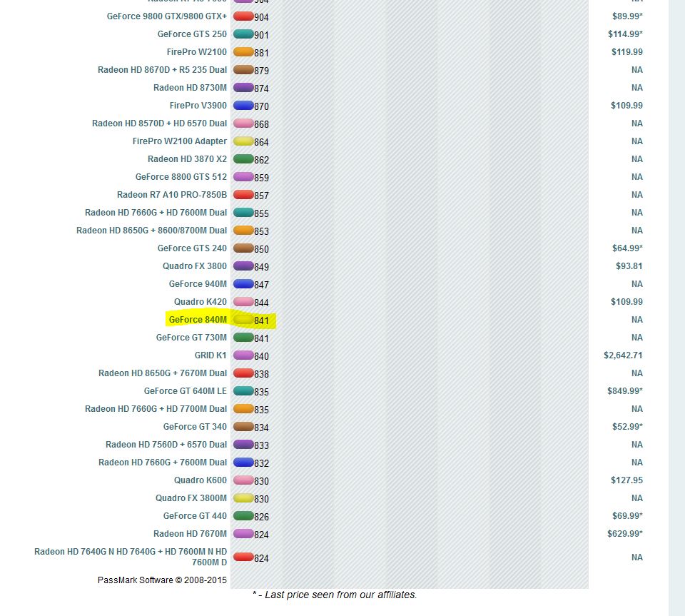This screenshot has height=616, width=685.
Task: Click the teal score bar for GeForce GTS 250
Action: 243,34
